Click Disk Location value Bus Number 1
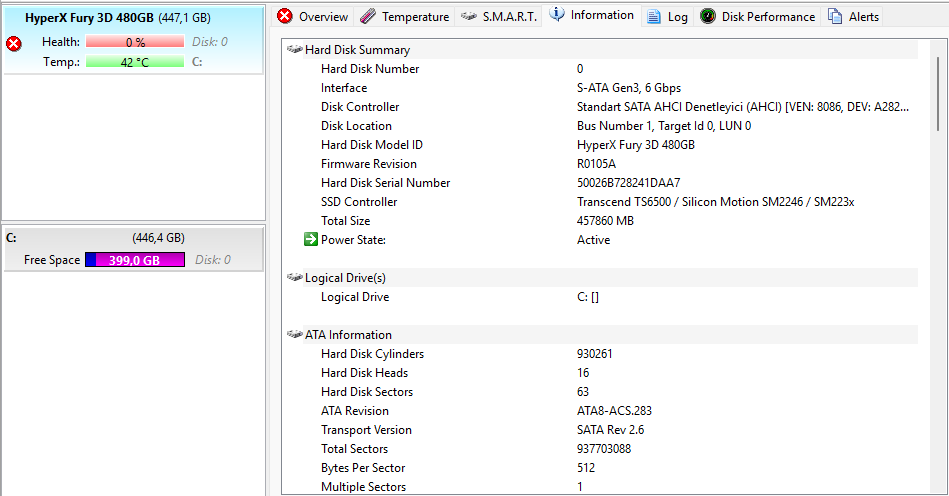Screen dimensions: 949x496 point(664,126)
